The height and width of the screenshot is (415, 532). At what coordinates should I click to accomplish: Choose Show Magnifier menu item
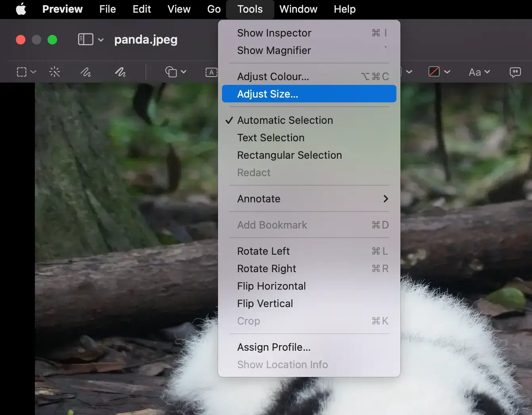[x=309, y=50]
